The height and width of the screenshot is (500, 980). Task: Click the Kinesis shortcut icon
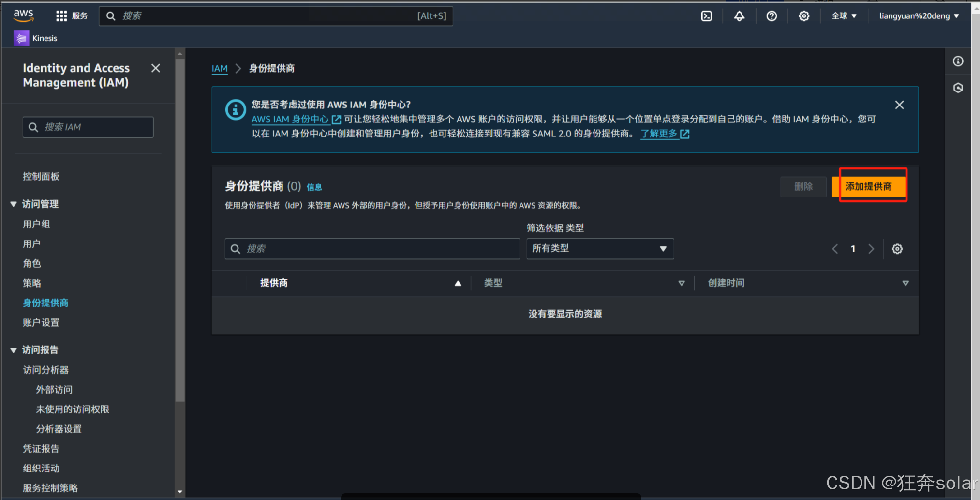click(21, 38)
